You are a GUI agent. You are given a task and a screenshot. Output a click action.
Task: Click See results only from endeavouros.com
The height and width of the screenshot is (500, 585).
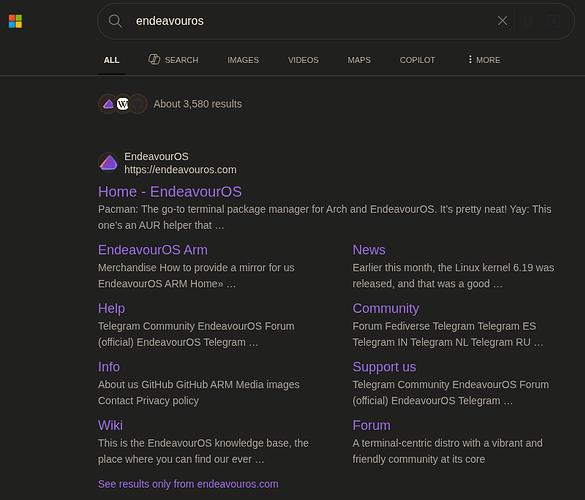(x=188, y=484)
